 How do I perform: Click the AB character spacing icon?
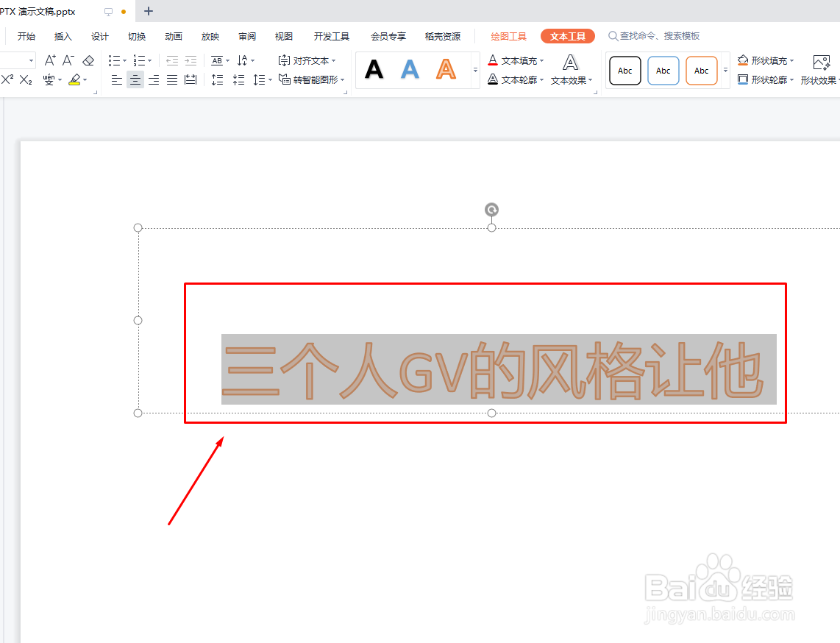pyautogui.click(x=217, y=60)
